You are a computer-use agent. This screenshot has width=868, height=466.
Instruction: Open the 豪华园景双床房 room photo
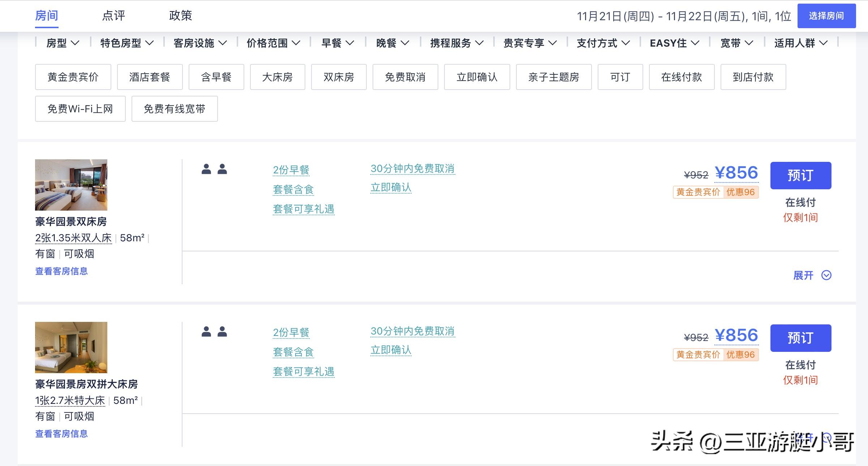coord(71,185)
